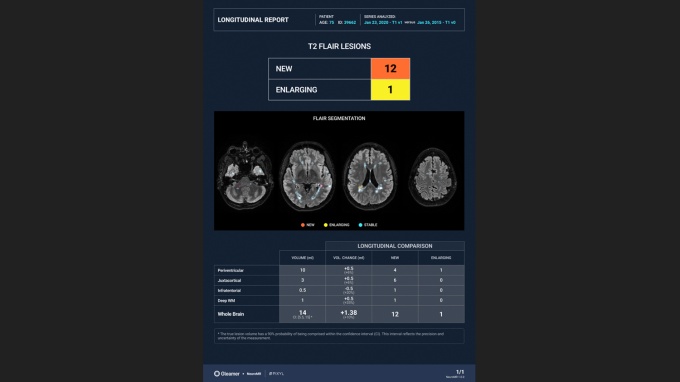Click Whole Brain new lesions count 12

click(x=395, y=314)
